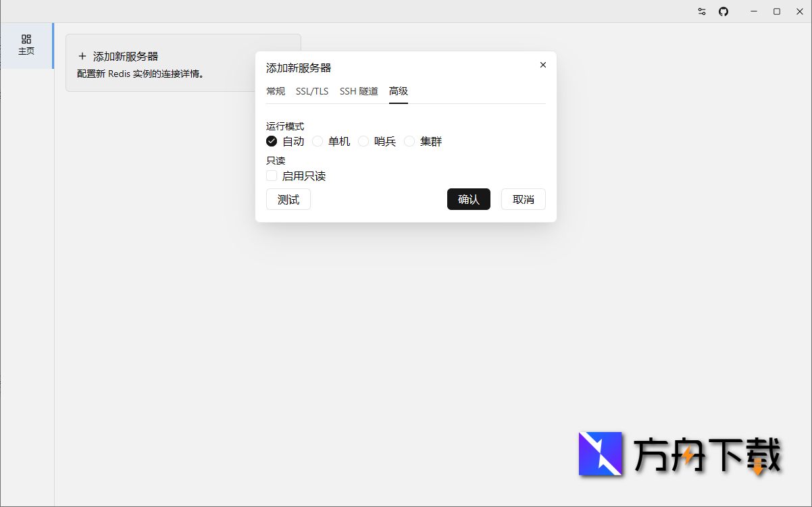Switch to the 常规 tab

click(276, 90)
